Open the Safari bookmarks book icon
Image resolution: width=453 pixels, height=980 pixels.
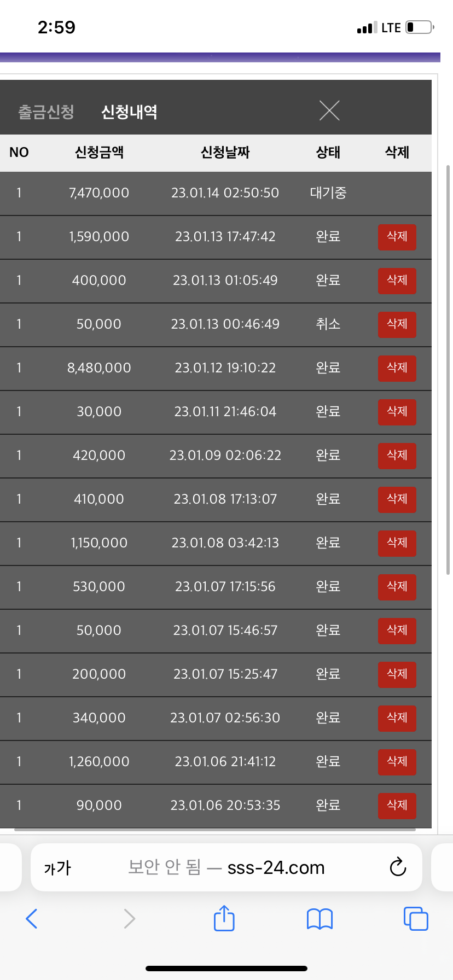point(320,919)
